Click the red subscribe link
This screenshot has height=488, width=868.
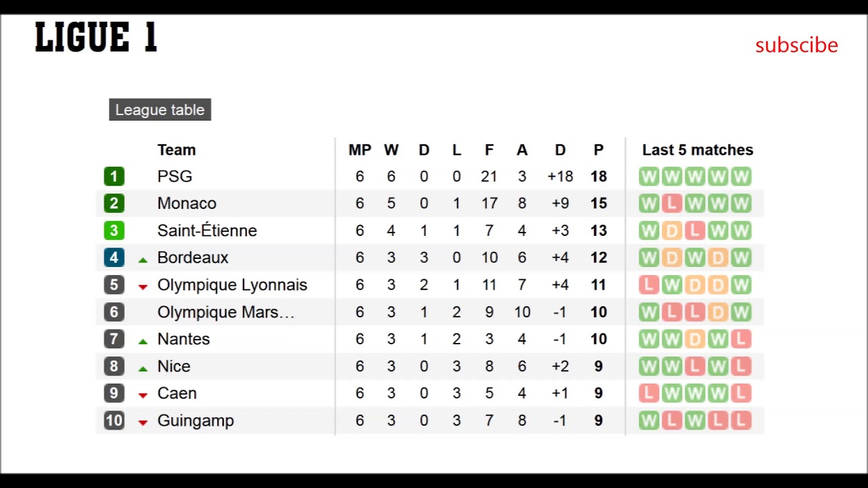[x=797, y=45]
